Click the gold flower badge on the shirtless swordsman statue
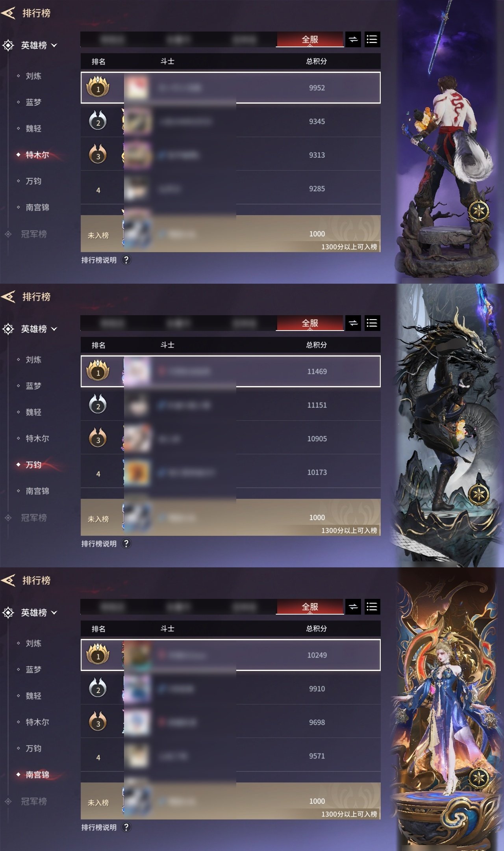Viewport: 504px width, 851px height. [479, 210]
